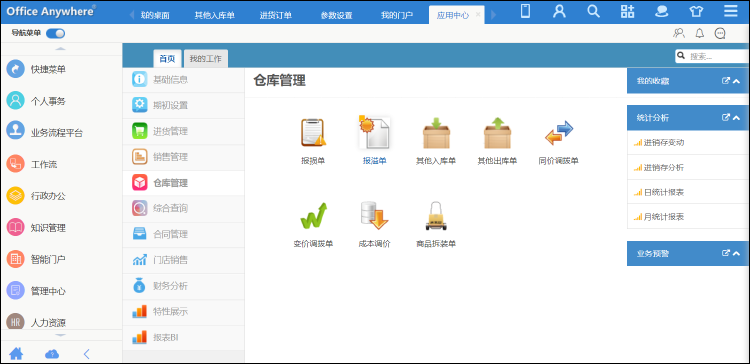Screen dimensions: 750x364
Task: Select 期初设置 in the module list
Action: [183, 105]
